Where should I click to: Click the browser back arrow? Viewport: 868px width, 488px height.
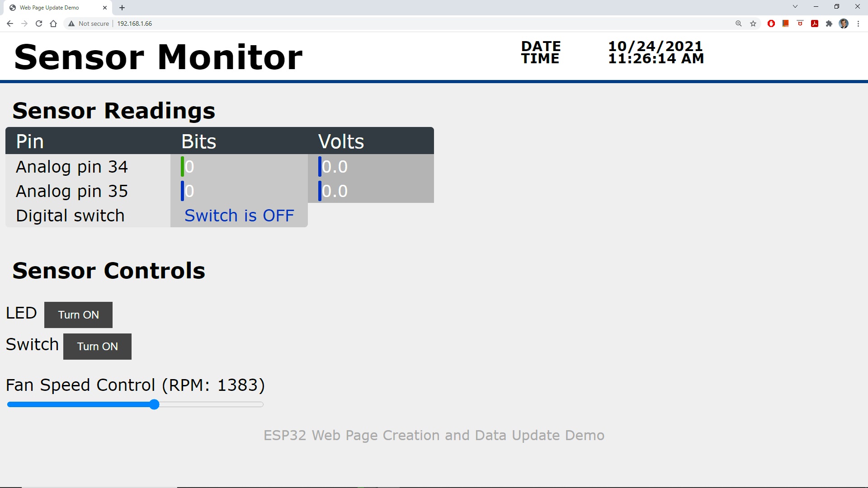click(x=10, y=23)
